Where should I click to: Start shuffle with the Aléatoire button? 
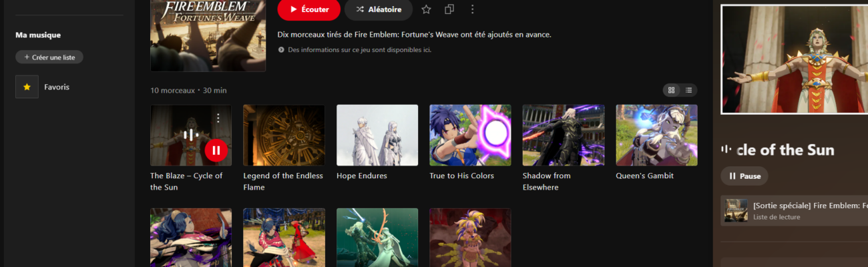[x=379, y=9]
